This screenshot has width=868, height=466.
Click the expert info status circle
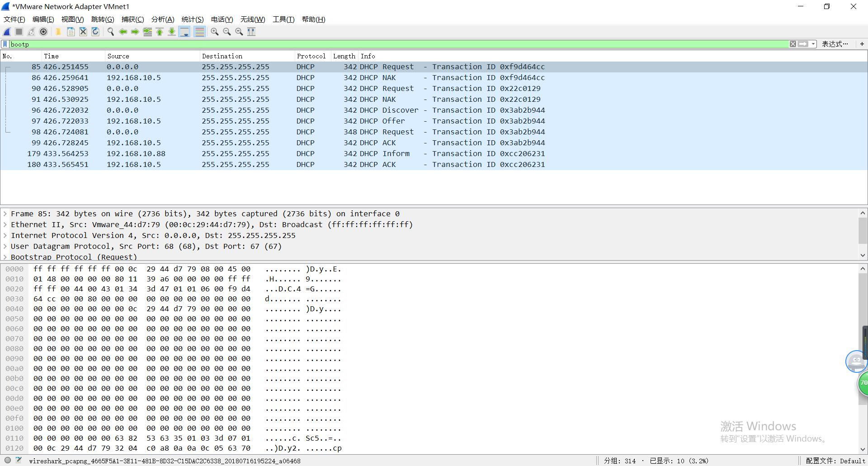pos(8,460)
